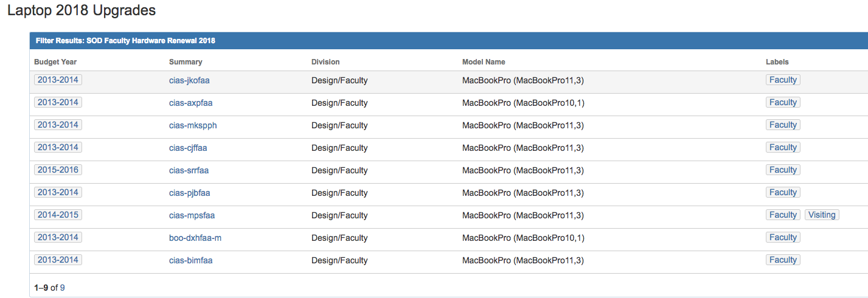Screen dimensions: 868x298
Task: Sort by the Budget Year column header
Action: [x=55, y=62]
